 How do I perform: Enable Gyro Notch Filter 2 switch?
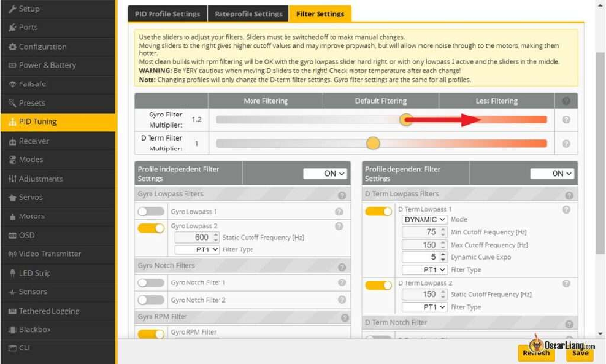(x=151, y=300)
